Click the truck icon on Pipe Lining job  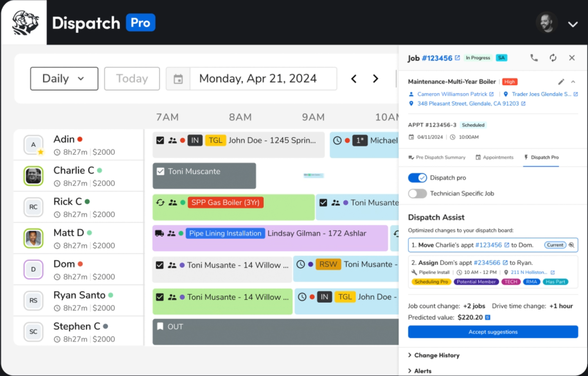(x=159, y=233)
